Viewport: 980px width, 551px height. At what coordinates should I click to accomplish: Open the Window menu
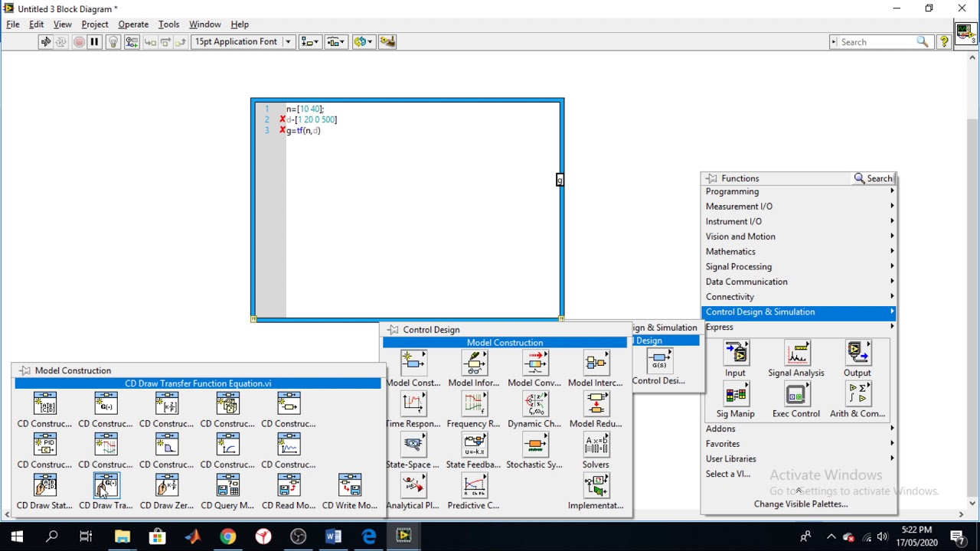click(x=204, y=24)
